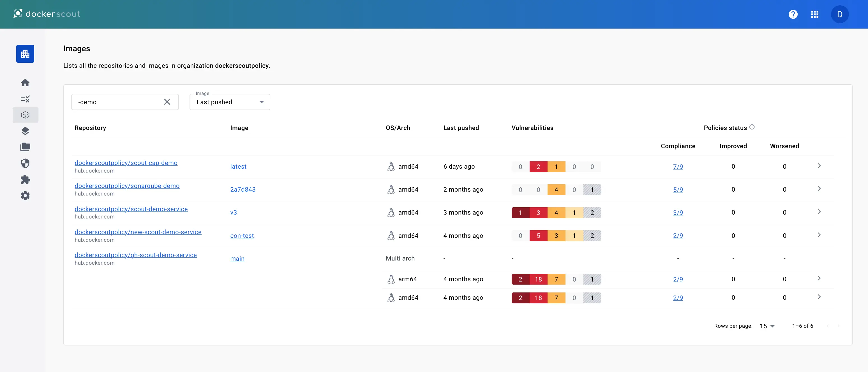Open the Policies checklist icon in sidebar
868x372 pixels.
click(25, 99)
